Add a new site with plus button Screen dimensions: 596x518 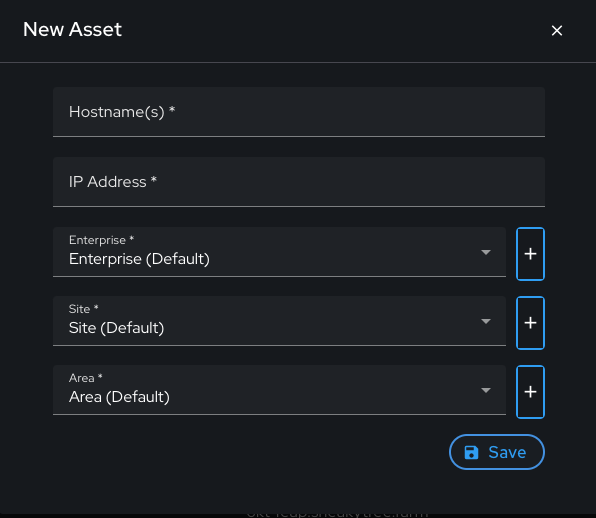pos(530,323)
